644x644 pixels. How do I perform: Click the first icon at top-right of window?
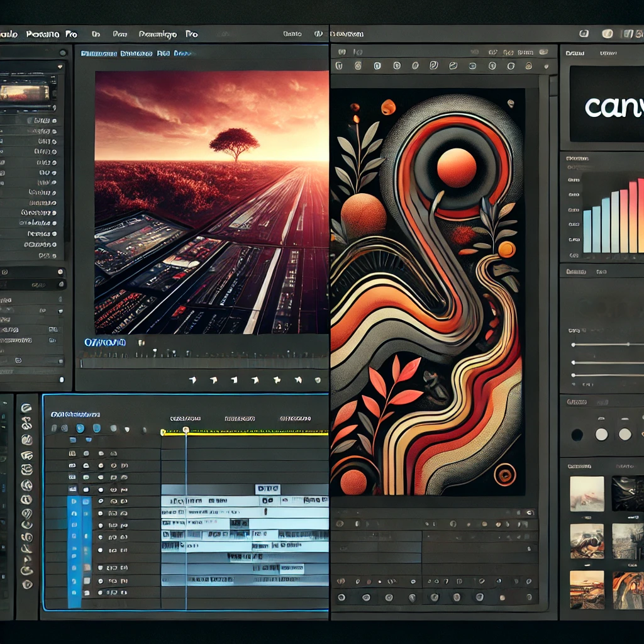584,34
